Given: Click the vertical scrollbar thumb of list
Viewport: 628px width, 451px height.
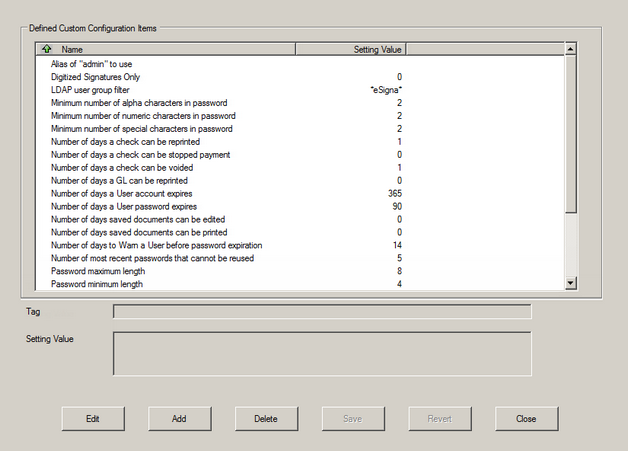Looking at the screenshot, I should (x=570, y=134).
